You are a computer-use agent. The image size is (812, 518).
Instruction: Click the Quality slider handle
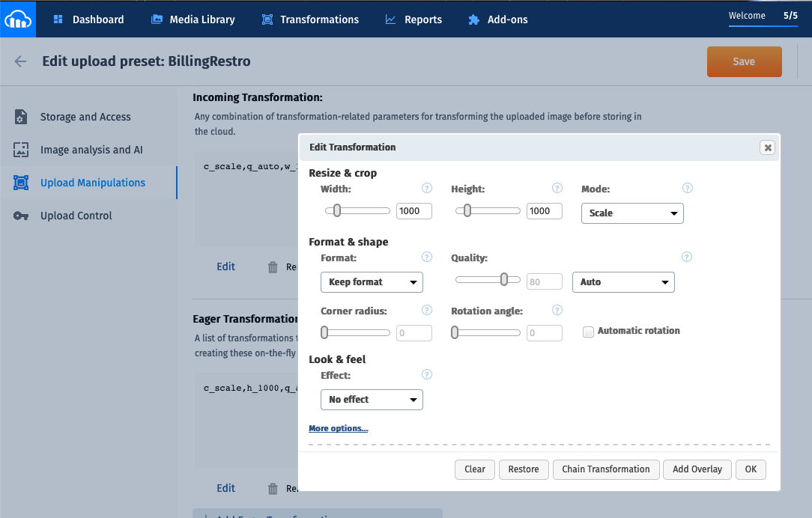[x=504, y=279]
